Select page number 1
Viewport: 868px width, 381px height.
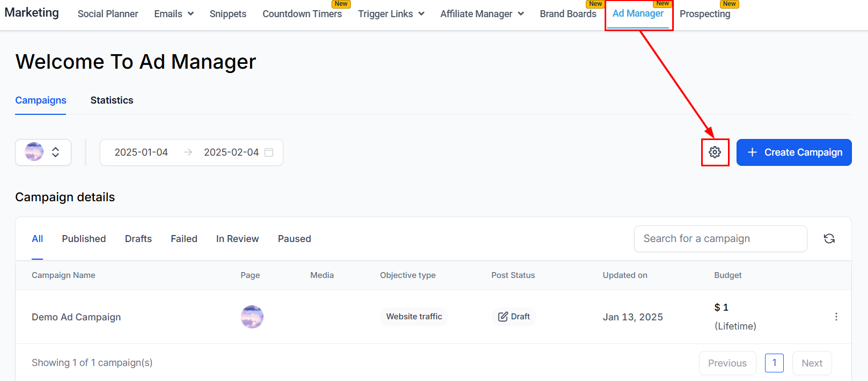(774, 363)
